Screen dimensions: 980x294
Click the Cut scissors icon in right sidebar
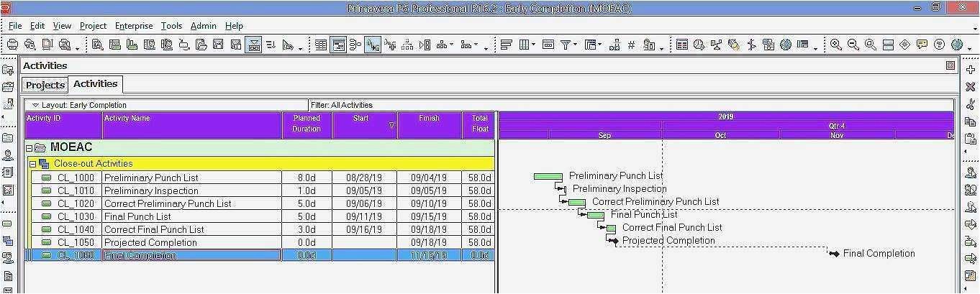coord(970,104)
